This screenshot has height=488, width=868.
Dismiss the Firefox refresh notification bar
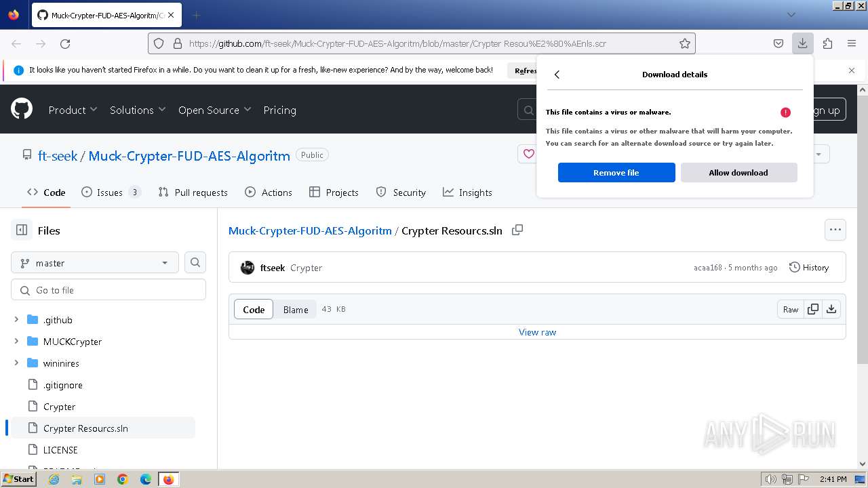click(x=852, y=70)
